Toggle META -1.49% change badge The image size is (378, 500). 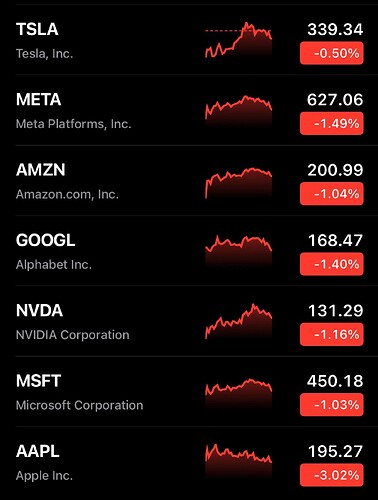tap(332, 124)
